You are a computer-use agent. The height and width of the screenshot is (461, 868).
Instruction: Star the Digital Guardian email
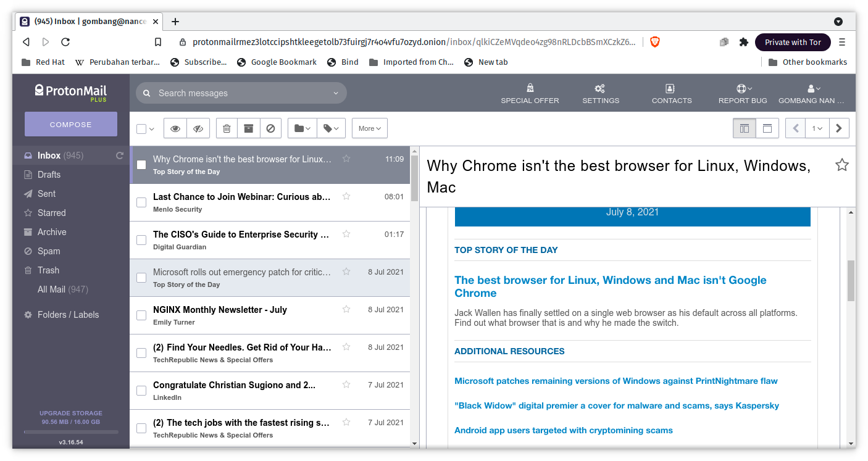pos(346,234)
